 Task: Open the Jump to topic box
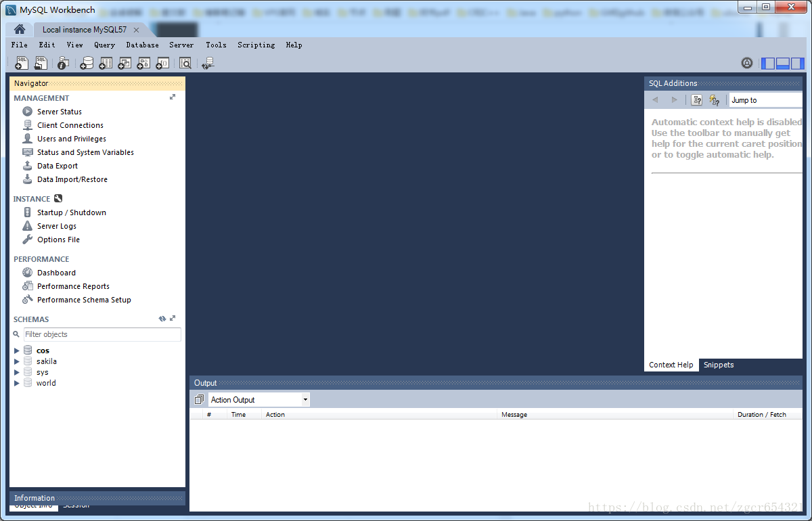pyautogui.click(x=766, y=100)
